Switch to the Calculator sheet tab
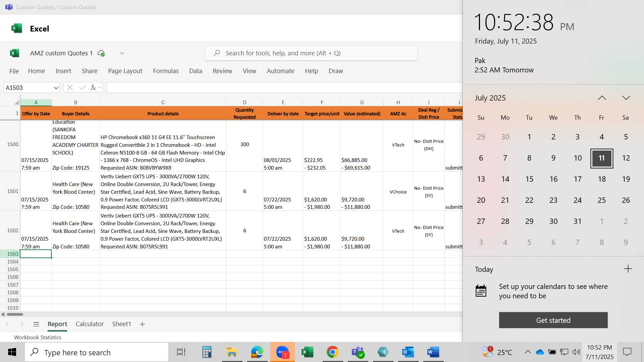This screenshot has height=362, width=644. pyautogui.click(x=90, y=324)
